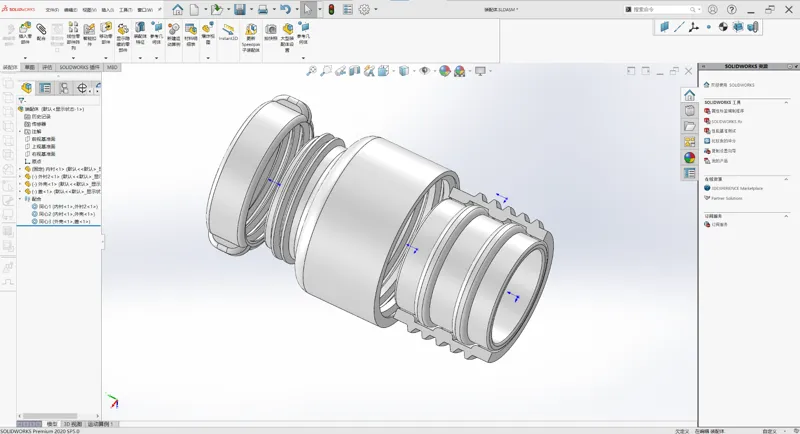The width and height of the screenshot is (800, 434).
Task: Start a New Motion Study
Action: [174, 35]
